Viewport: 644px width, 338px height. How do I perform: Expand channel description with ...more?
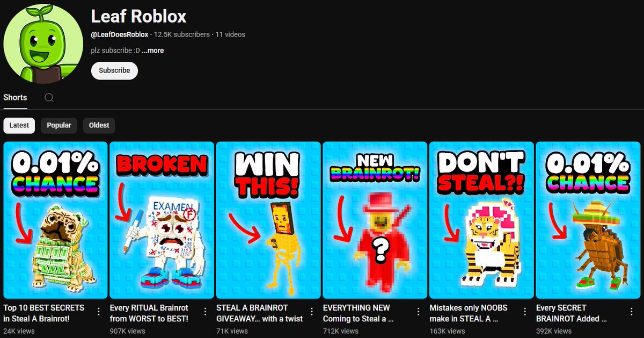(x=153, y=51)
